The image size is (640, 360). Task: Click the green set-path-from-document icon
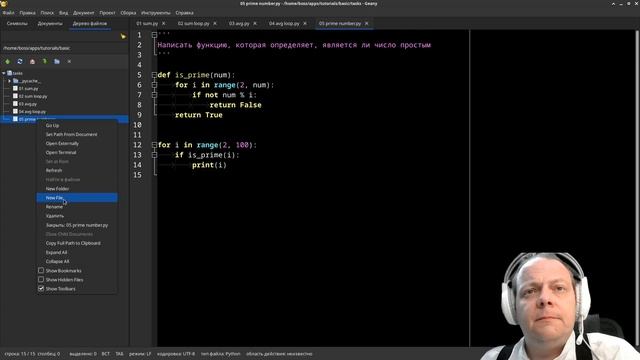[x=44, y=61]
